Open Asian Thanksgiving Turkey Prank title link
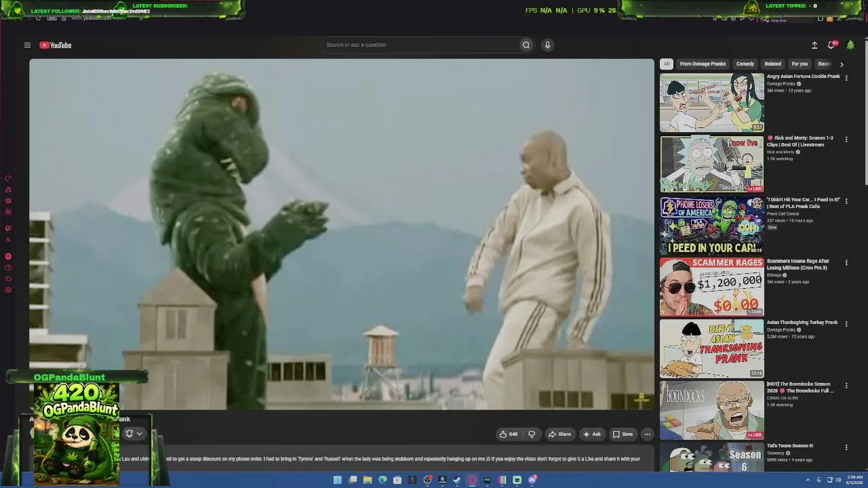 coord(802,323)
